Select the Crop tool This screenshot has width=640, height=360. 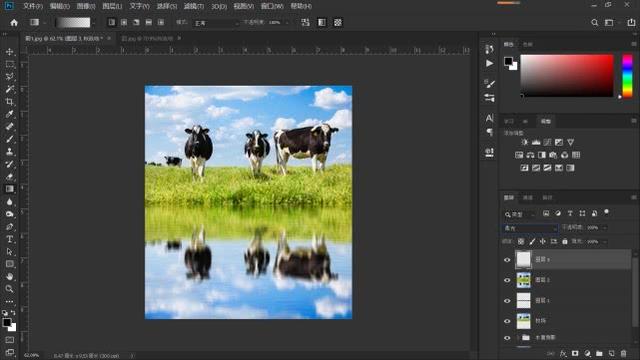9,102
